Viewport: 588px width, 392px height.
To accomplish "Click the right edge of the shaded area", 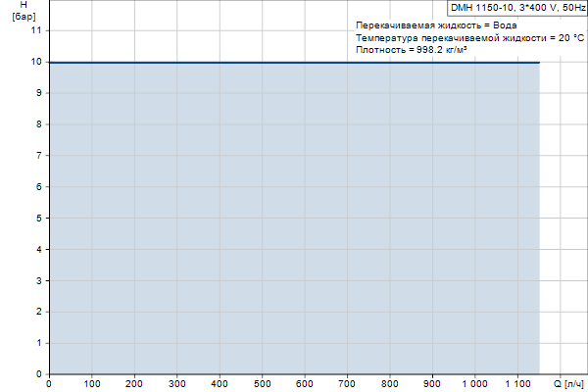I will tap(540, 218).
